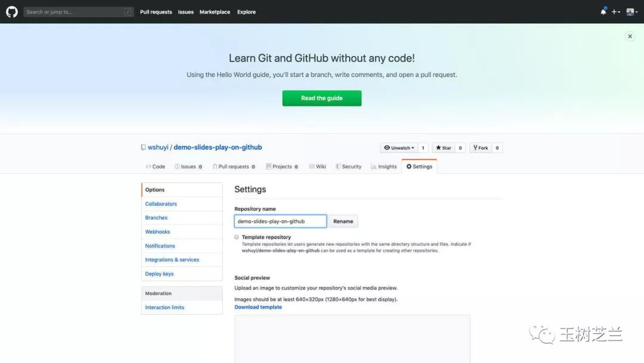Open Issues in top navigation
Image resolution: width=644 pixels, height=363 pixels.
185,12
